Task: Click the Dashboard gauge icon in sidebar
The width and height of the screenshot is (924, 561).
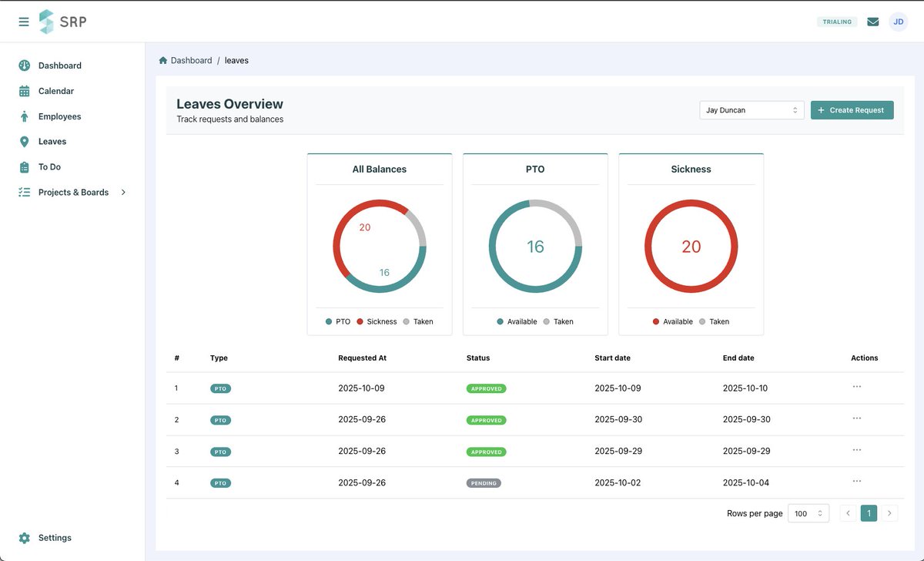Action: pos(24,66)
